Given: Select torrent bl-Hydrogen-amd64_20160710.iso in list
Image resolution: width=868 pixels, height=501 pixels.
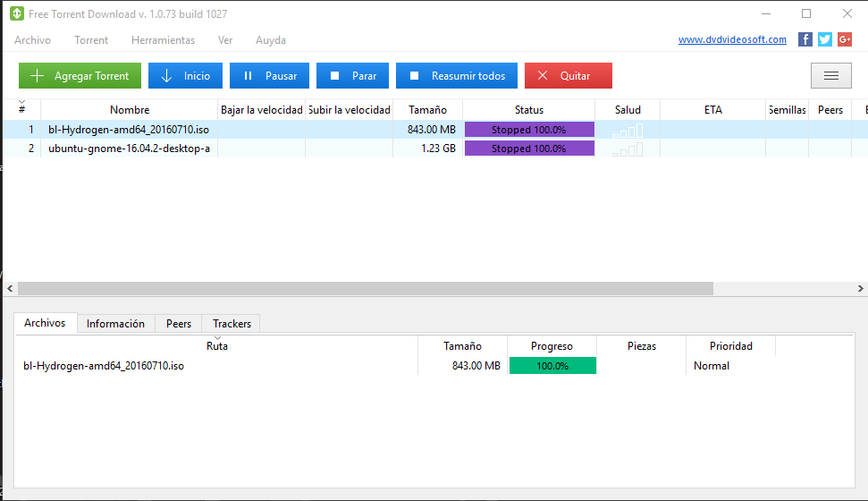Looking at the screenshot, I should tap(129, 130).
